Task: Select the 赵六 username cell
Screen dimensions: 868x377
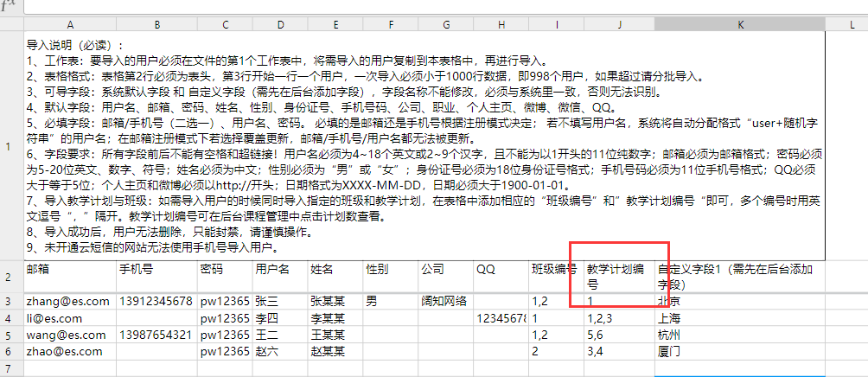Action: point(279,352)
